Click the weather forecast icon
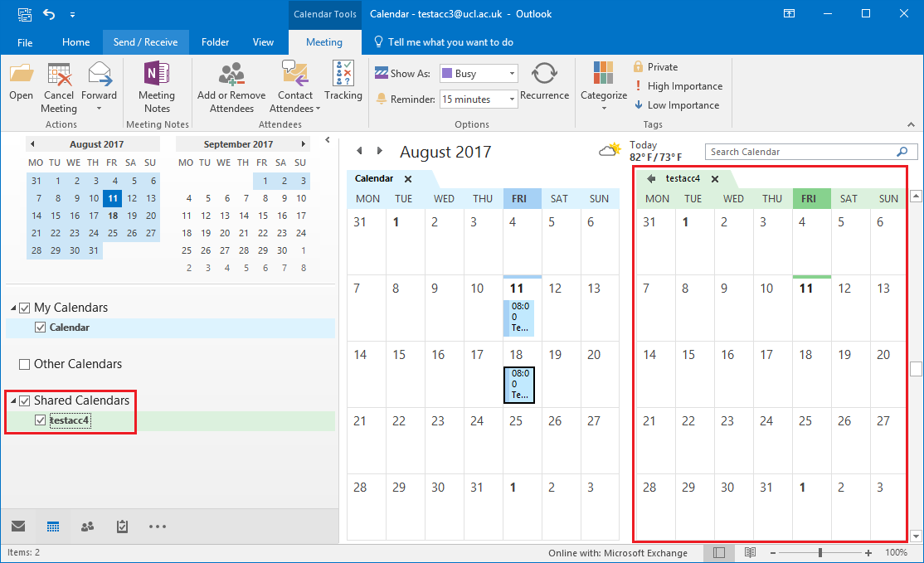Screen dimensions: 924x563 pos(610,149)
